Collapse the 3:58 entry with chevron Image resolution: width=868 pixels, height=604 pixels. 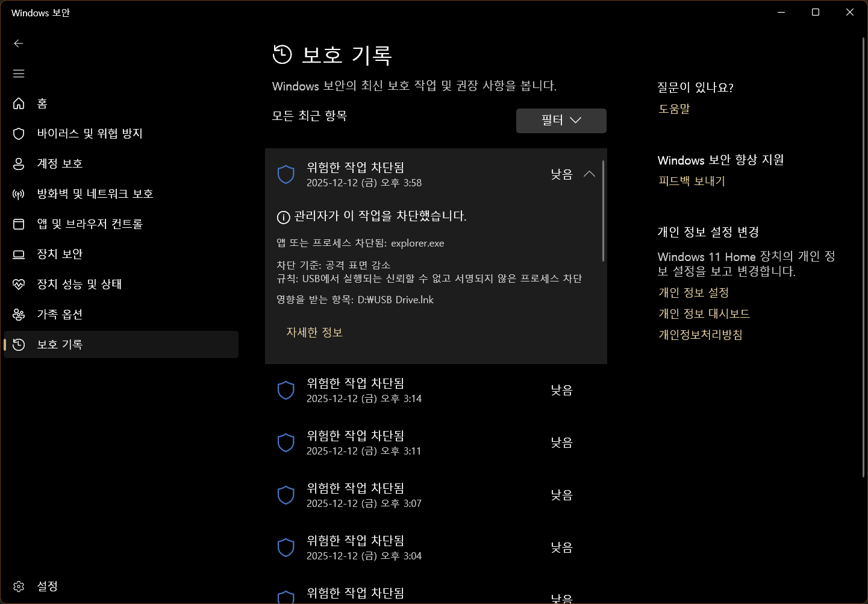coord(589,174)
